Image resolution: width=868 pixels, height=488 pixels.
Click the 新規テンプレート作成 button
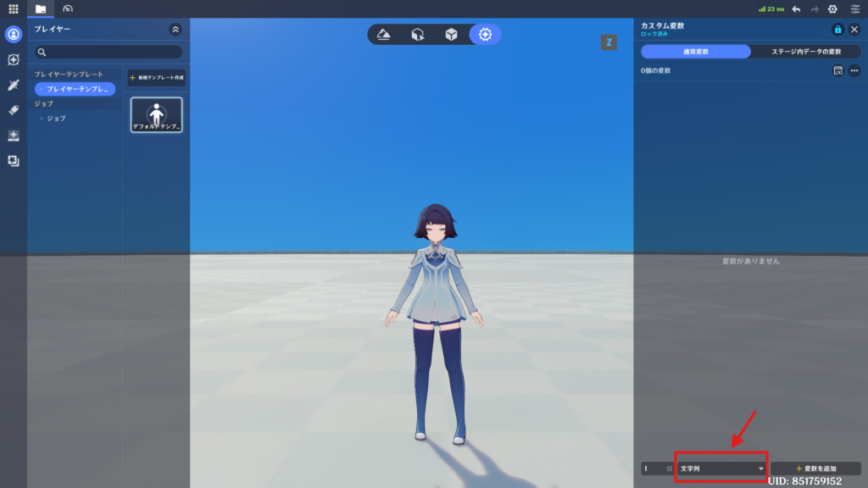(157, 77)
